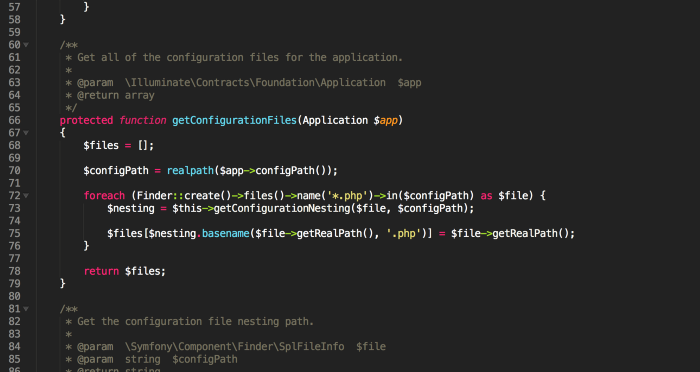This screenshot has height=372, width=700.
Task: Click the 'protected' keyword on line 66
Action: [86, 121]
